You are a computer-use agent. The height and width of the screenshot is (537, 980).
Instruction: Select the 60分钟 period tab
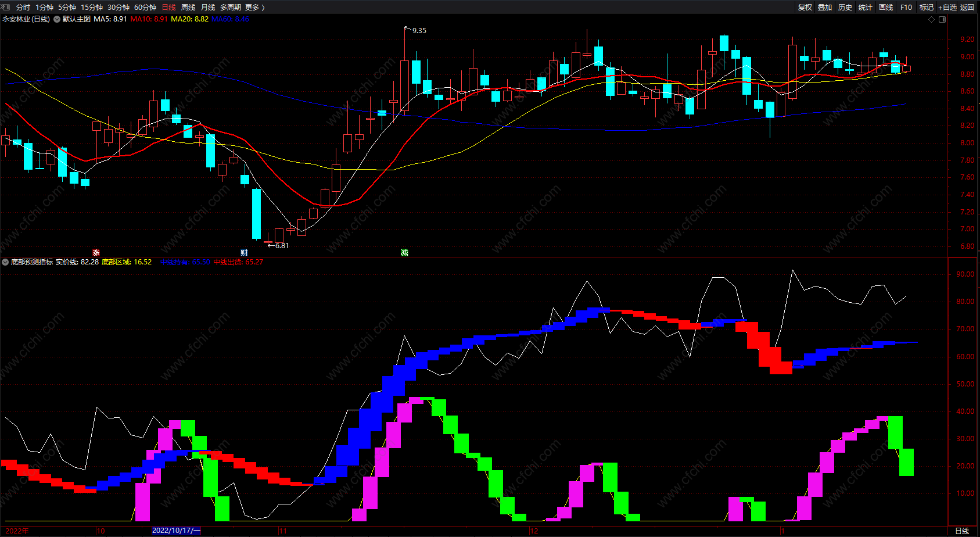point(145,7)
